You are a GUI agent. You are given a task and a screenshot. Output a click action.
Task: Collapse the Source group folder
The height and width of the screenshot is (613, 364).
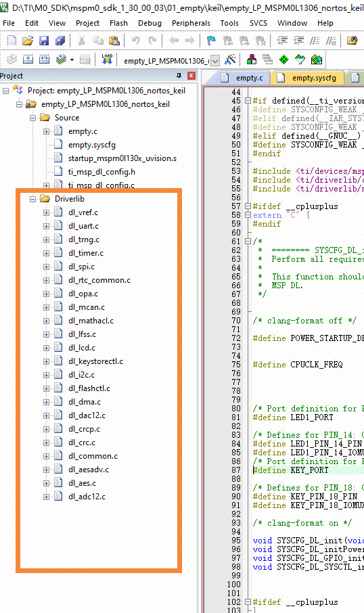pyautogui.click(x=33, y=118)
